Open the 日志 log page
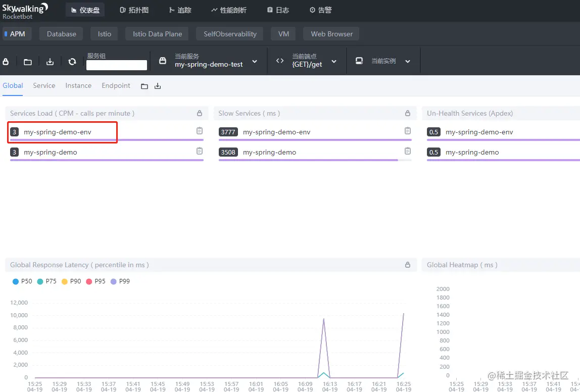This screenshot has width=580, height=392. point(278,10)
